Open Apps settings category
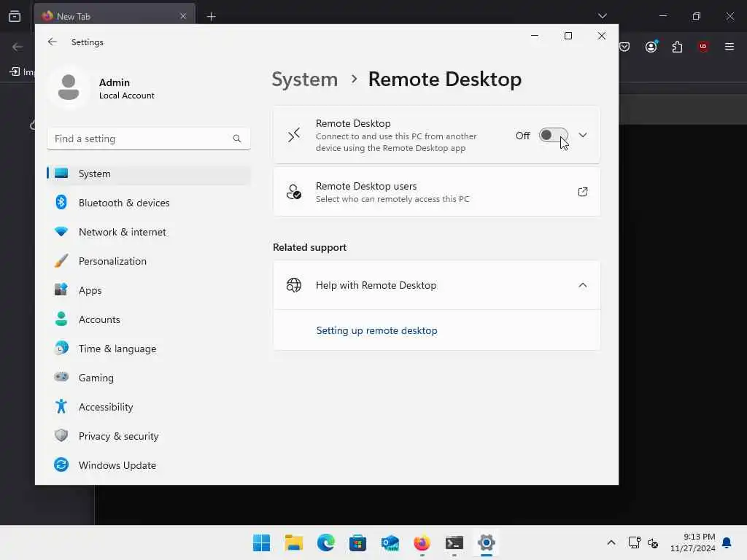This screenshot has width=747, height=560. (x=149, y=290)
